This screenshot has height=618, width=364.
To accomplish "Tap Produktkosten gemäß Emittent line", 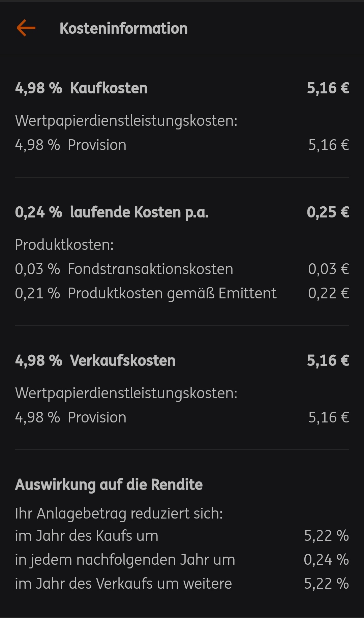I will pos(172,293).
